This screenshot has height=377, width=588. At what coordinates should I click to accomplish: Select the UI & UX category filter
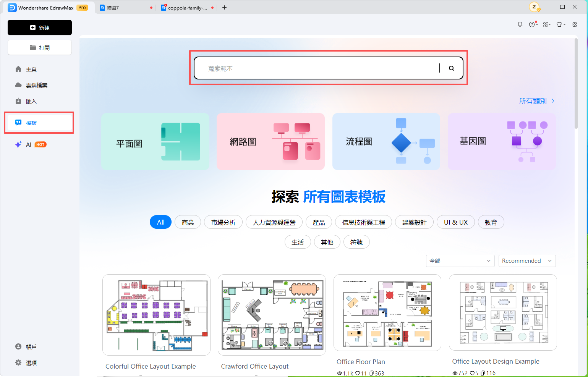click(456, 222)
